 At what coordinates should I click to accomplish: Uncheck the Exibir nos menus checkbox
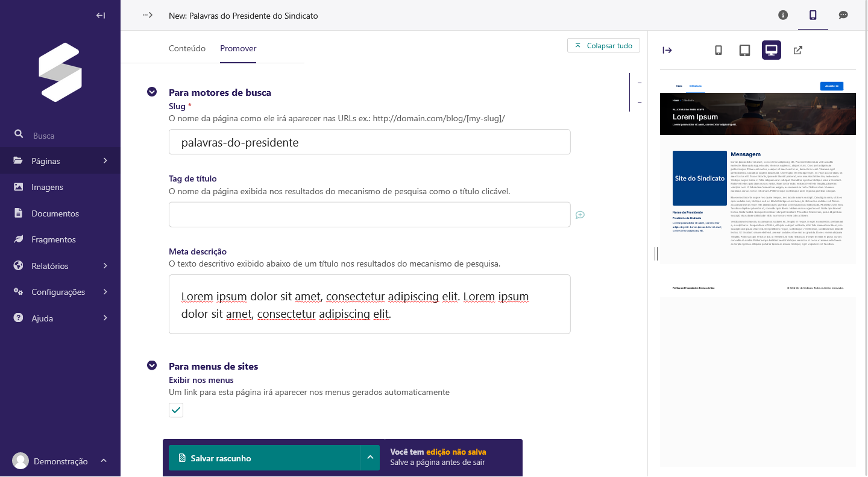pos(176,411)
